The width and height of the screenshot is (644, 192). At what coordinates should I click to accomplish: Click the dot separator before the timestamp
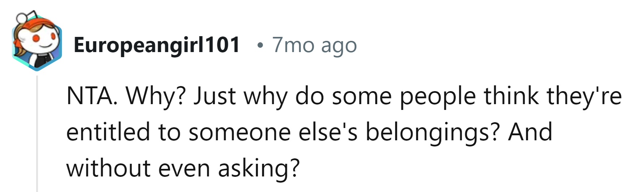(x=259, y=46)
